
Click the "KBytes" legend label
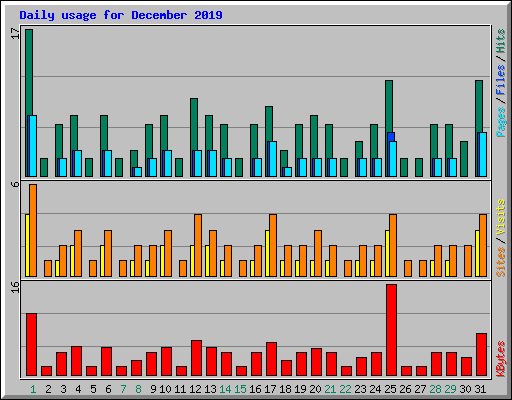500,359
